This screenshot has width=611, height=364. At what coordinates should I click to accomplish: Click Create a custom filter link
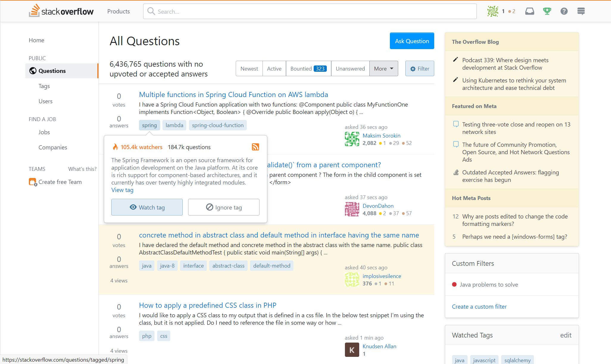coord(479,307)
